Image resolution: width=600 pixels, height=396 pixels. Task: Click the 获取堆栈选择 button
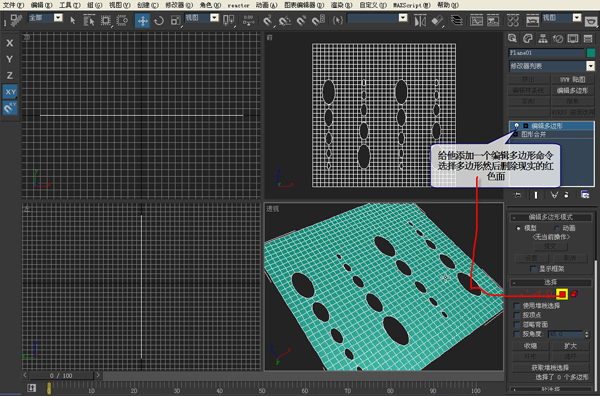(550, 367)
